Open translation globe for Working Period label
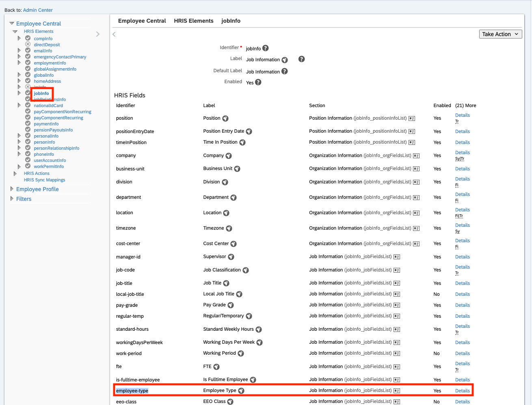This screenshot has height=405, width=532. [241, 353]
